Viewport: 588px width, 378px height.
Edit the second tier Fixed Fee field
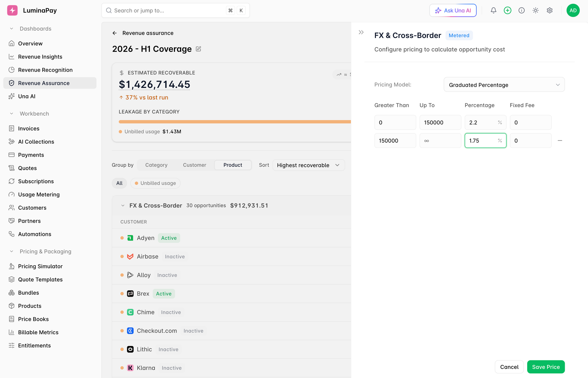point(530,141)
